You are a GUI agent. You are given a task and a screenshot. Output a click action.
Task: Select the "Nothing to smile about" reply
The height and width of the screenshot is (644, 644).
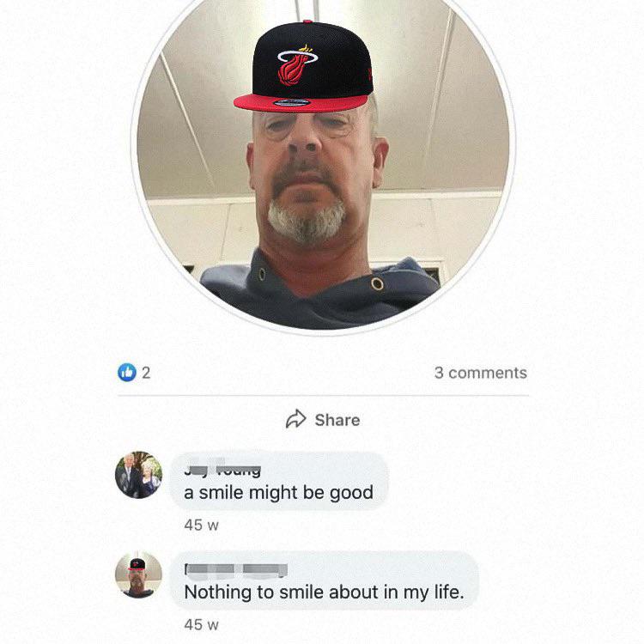tap(324, 592)
